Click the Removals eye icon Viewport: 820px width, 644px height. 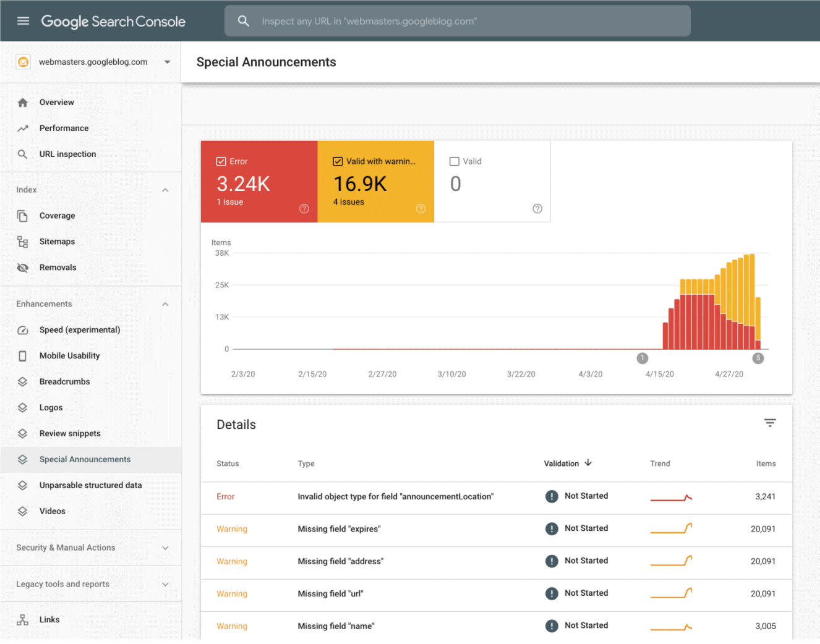[23, 267]
